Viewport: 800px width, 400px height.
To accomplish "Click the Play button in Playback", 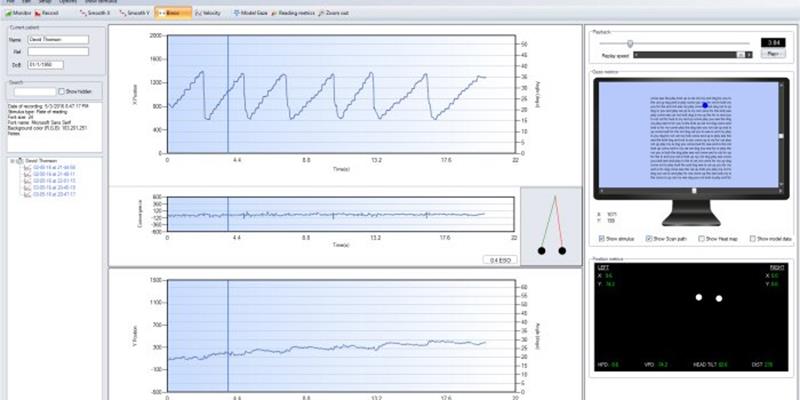I will 773,54.
